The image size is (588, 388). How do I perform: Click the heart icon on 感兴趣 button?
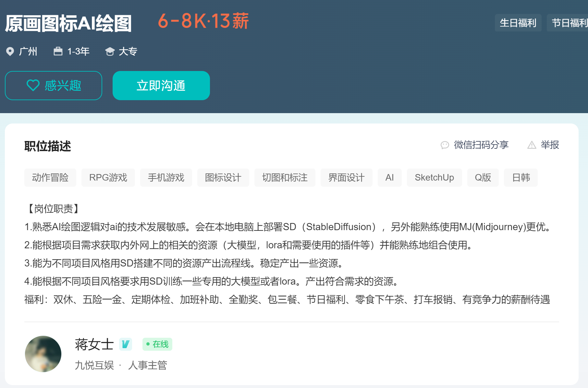[33, 85]
